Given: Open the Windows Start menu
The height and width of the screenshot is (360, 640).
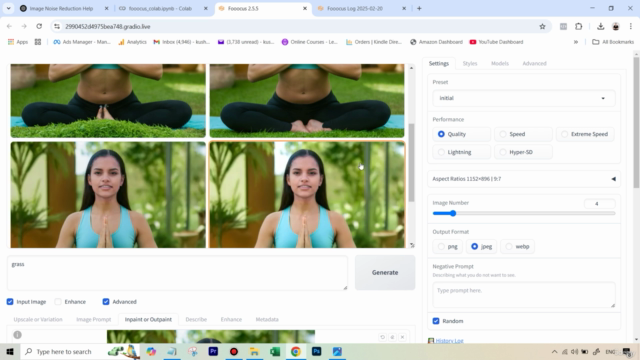Looking at the screenshot, I should tap(10, 351).
